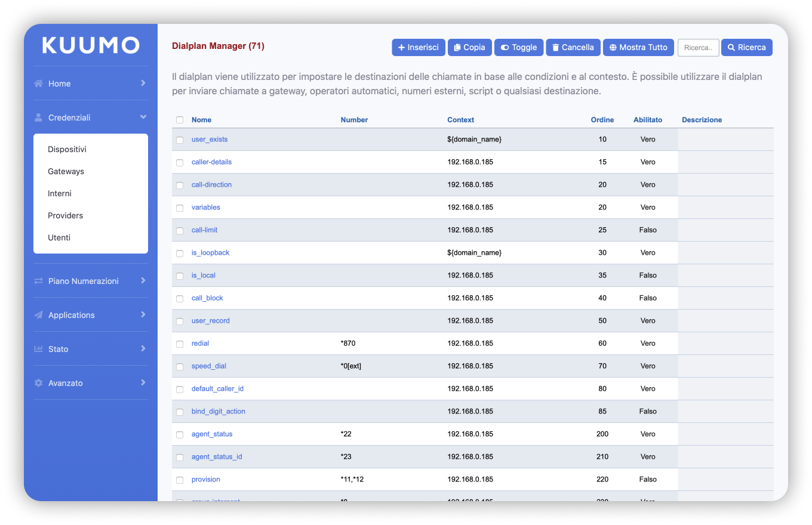Click the paper plane icon beside Applications

tap(39, 315)
